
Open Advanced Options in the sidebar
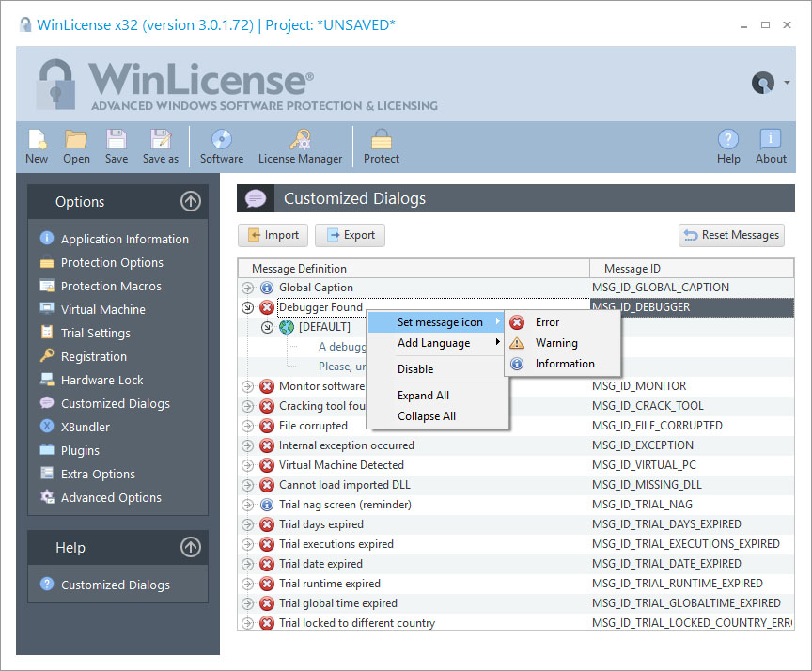111,497
